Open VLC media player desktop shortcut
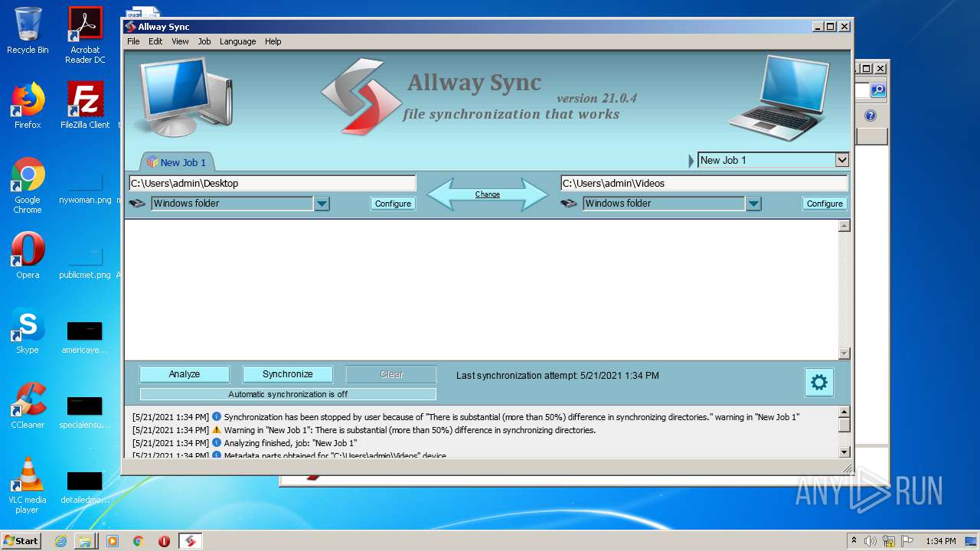The width and height of the screenshot is (980, 551). pyautogui.click(x=28, y=485)
